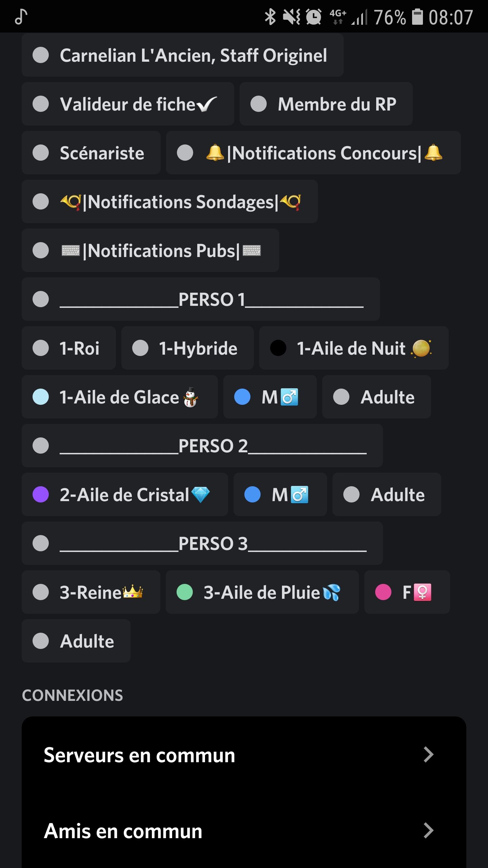Tap the green color dot on Aile de Pluie
Screen dimensions: 488x868
point(185,592)
